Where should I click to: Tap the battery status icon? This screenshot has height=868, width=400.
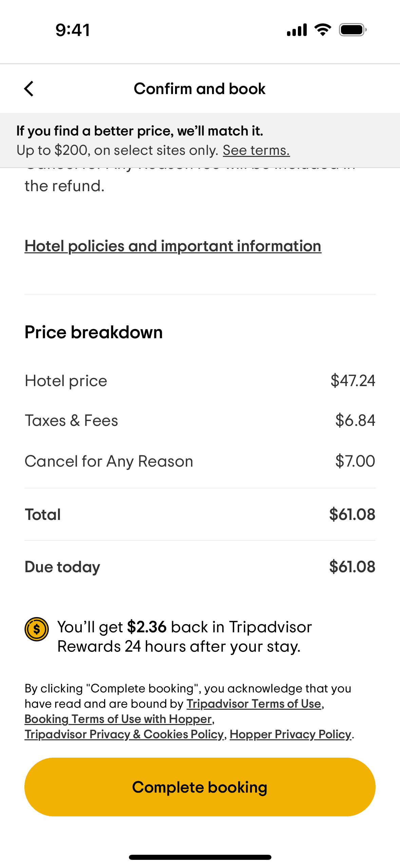[x=353, y=30]
